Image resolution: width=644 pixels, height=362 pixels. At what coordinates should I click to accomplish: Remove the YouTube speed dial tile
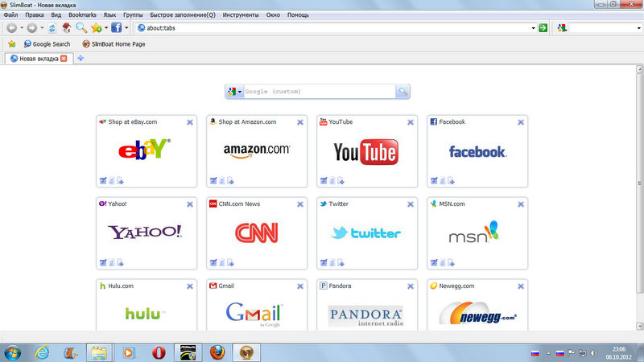(411, 122)
